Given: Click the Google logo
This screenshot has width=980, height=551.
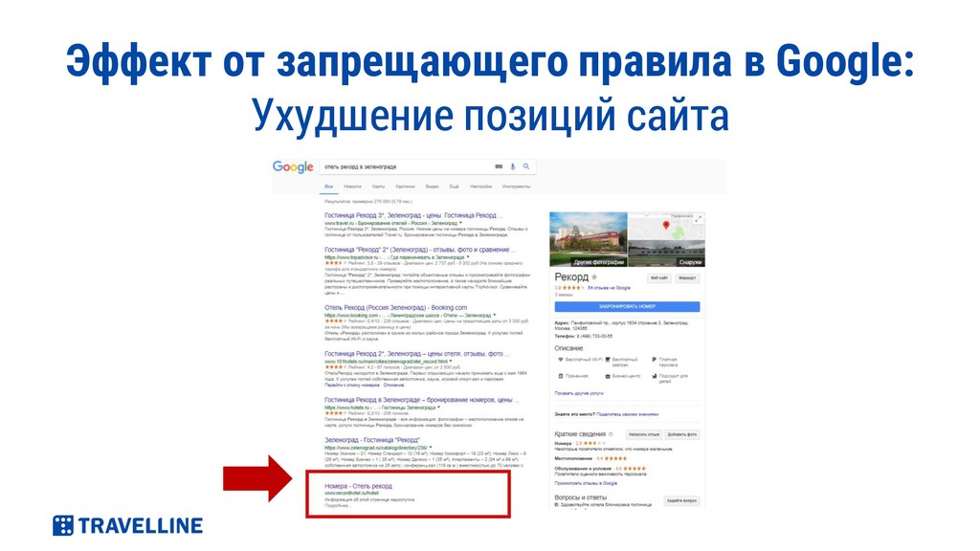Looking at the screenshot, I should click(x=293, y=167).
